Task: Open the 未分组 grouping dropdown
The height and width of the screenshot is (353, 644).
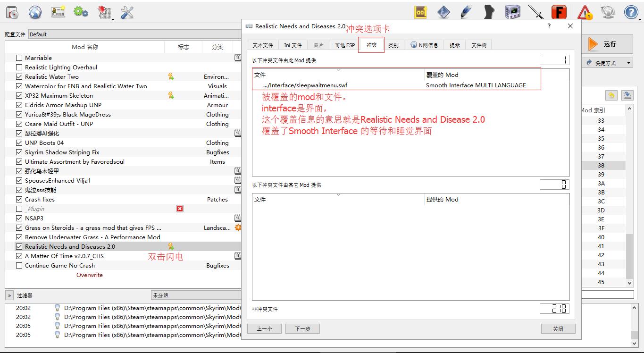Action: click(196, 295)
